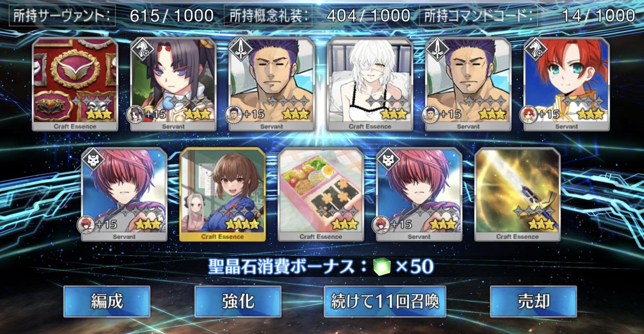Open the 売却 sell screen
The height and width of the screenshot is (334, 644).
point(534,301)
